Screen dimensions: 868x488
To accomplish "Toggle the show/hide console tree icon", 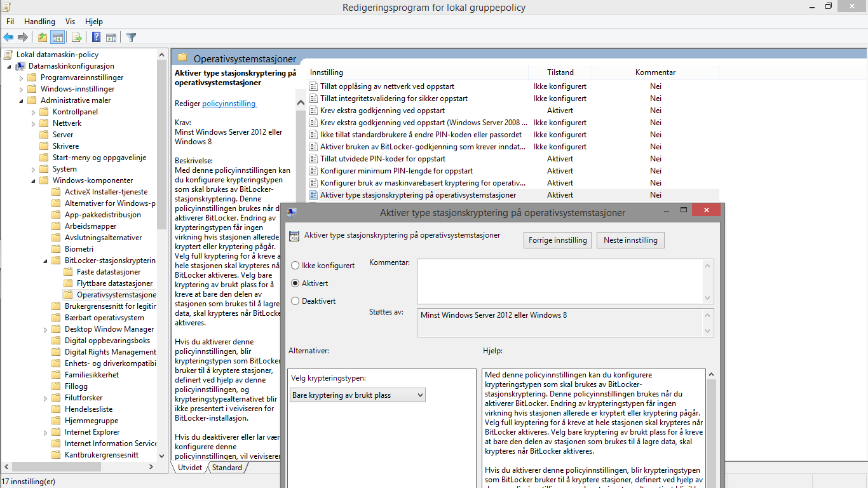I will 58,37.
